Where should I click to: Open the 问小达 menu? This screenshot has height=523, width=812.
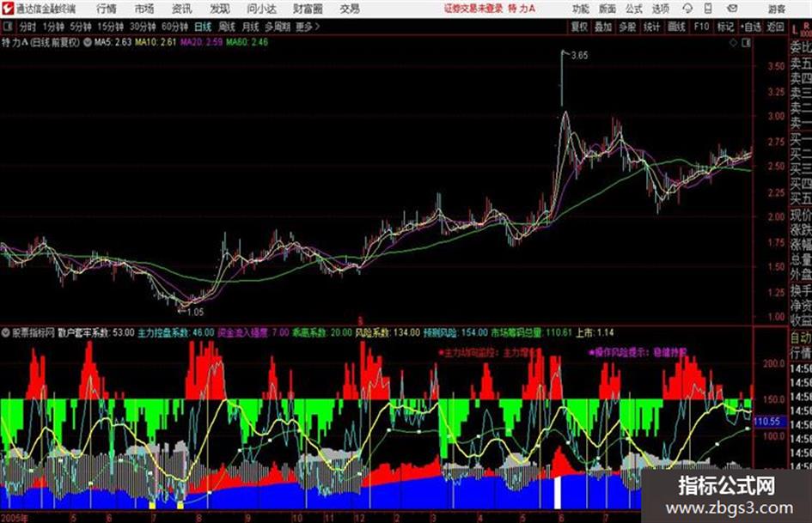click(x=261, y=9)
